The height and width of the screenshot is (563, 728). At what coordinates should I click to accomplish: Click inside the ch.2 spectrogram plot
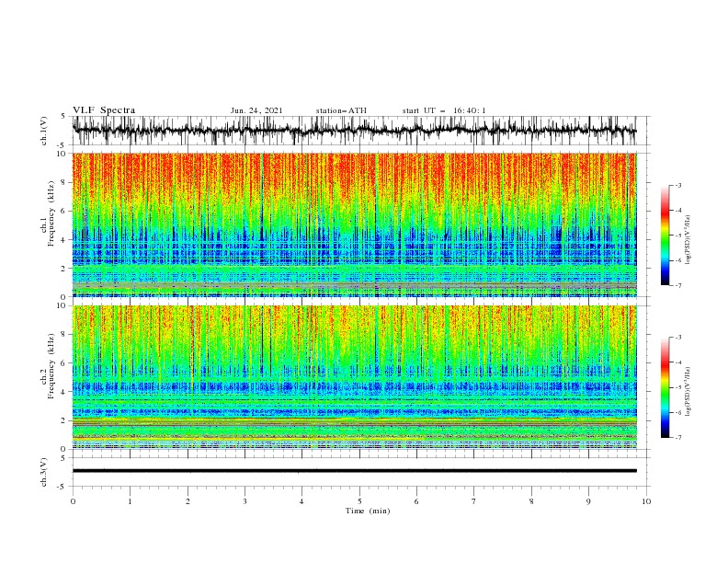click(x=354, y=377)
